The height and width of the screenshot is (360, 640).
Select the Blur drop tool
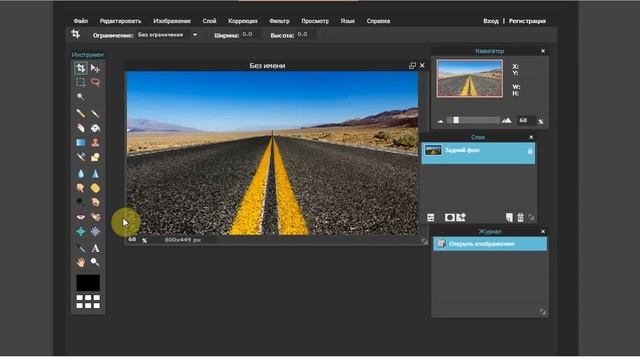click(81, 174)
